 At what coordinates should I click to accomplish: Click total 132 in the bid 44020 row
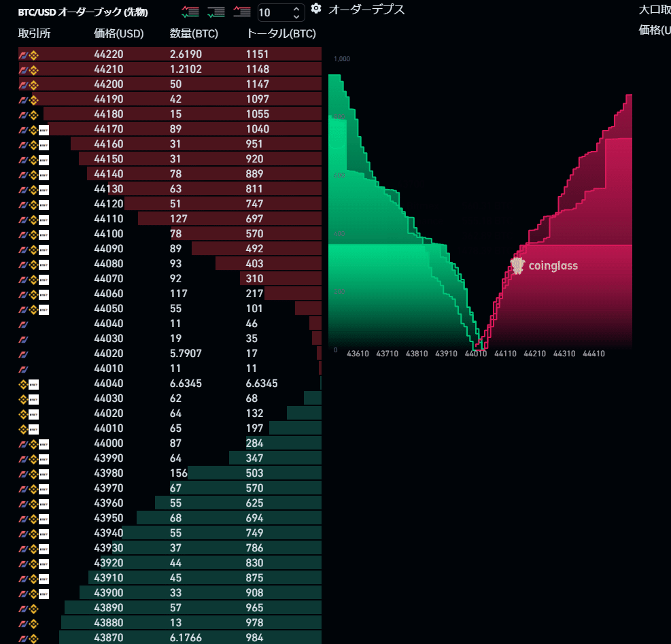(255, 413)
